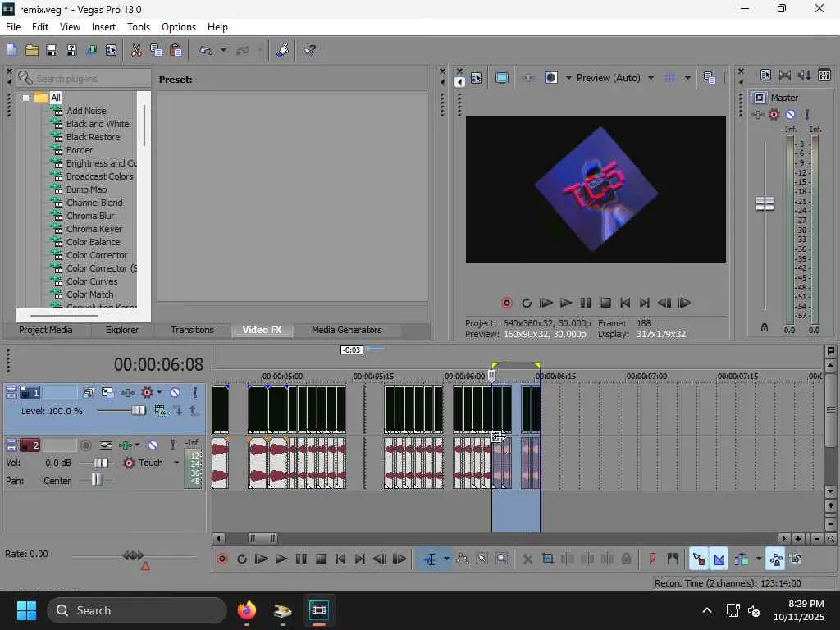Open a project with the folder icon
The height and width of the screenshot is (630, 840).
[x=32, y=50]
